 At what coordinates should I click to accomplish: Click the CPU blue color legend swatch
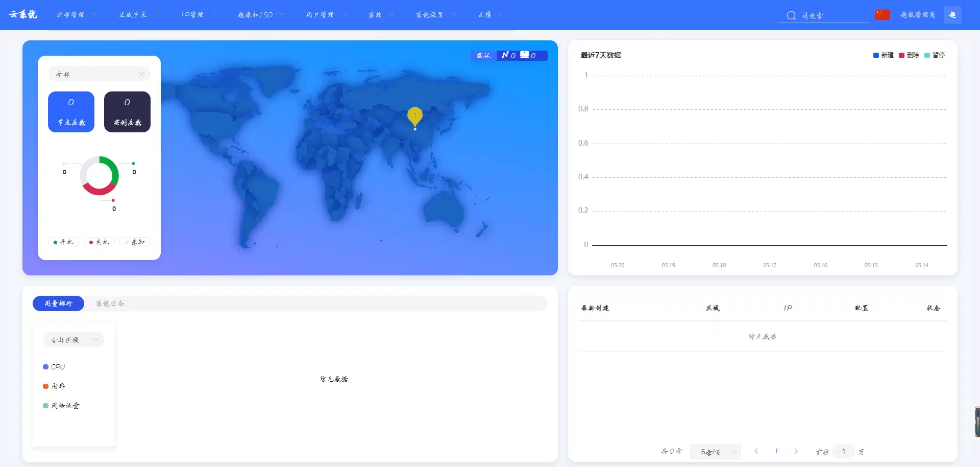coord(46,367)
